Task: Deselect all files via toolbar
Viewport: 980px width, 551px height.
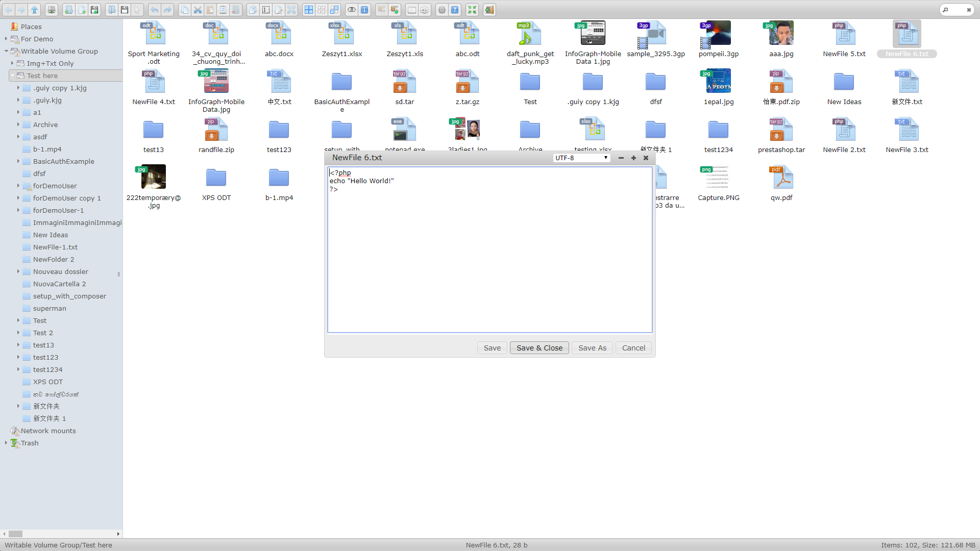Action: coord(322,10)
